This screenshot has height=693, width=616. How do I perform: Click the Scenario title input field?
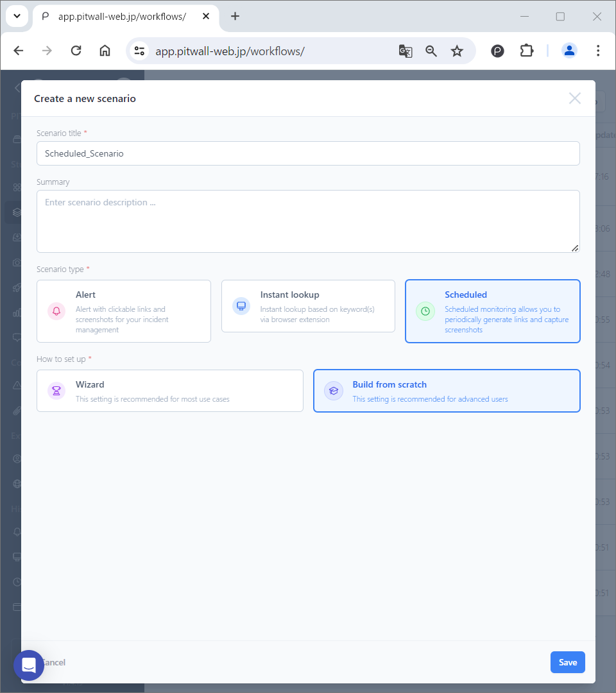coord(308,153)
